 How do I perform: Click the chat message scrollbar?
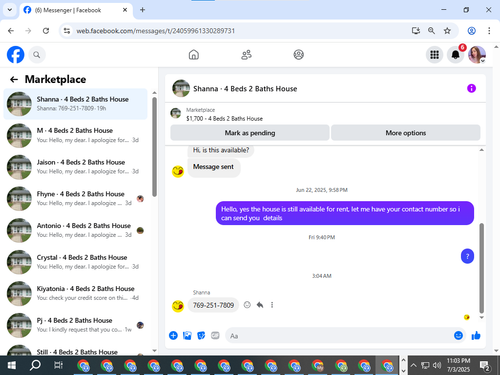click(x=481, y=268)
